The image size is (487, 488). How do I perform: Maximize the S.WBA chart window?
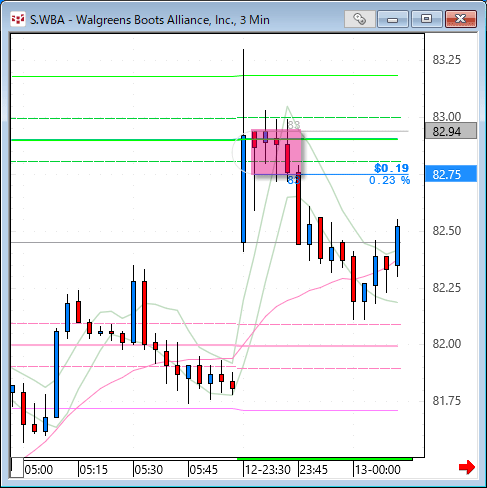426,19
